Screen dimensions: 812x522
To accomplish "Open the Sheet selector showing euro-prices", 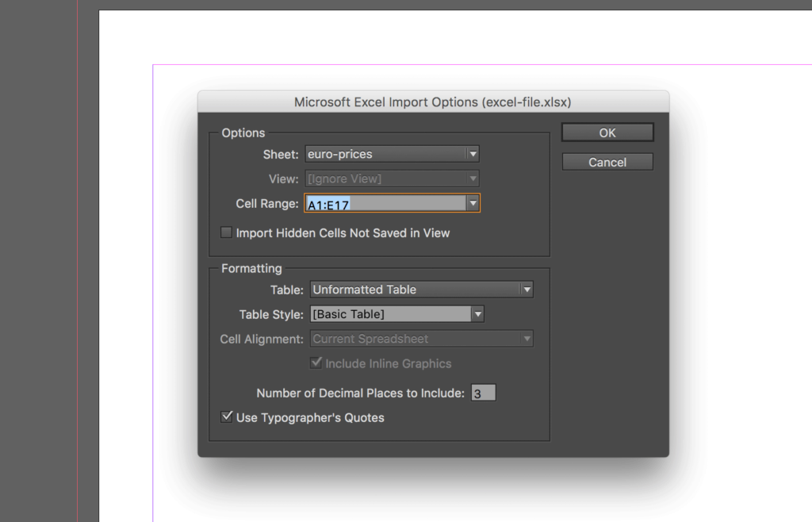I will coord(381,154).
